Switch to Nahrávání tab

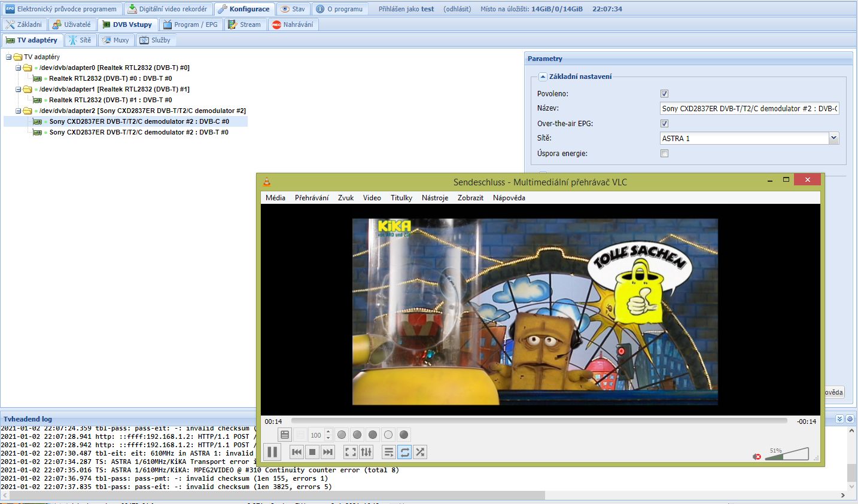click(x=293, y=25)
